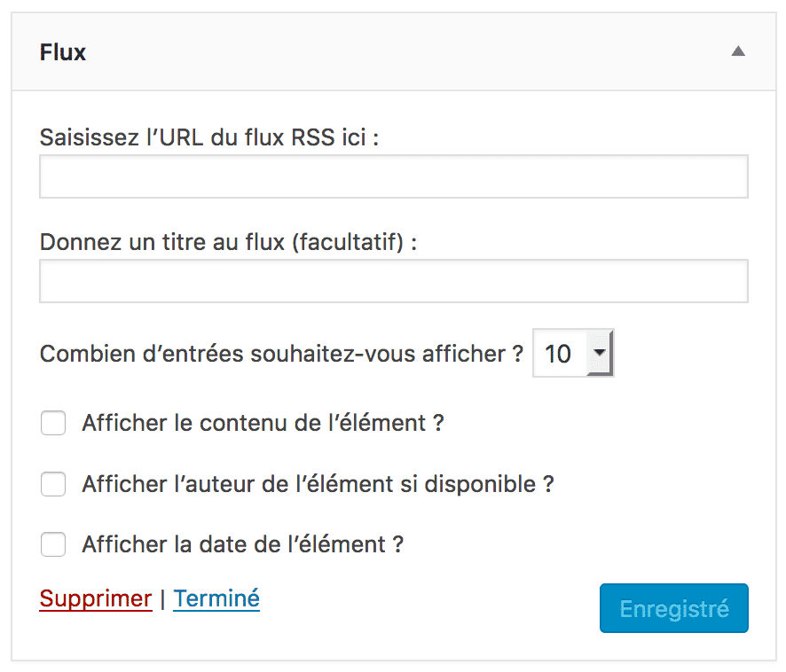Check the 'Afficher la date de l'élément' checkbox
This screenshot has width=786, height=672.
click(x=54, y=544)
